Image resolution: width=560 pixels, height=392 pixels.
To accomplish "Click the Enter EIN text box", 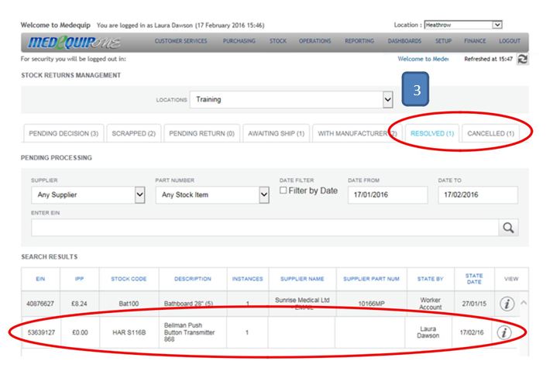I will tap(265, 228).
